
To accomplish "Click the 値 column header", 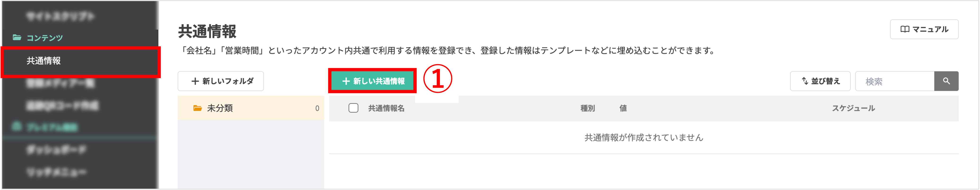I will (623, 108).
